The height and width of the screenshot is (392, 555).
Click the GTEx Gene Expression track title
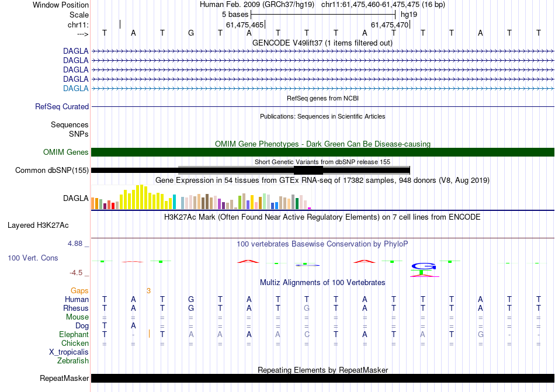click(x=322, y=180)
